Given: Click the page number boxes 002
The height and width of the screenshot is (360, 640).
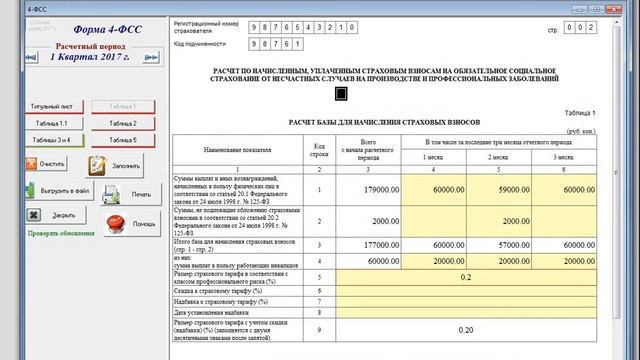Looking at the screenshot, I should click(580, 27).
